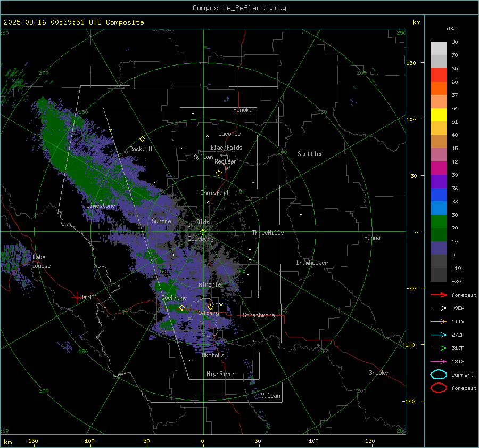
Task: Click the magenta 18TS arrow legend icon
Action: click(439, 362)
